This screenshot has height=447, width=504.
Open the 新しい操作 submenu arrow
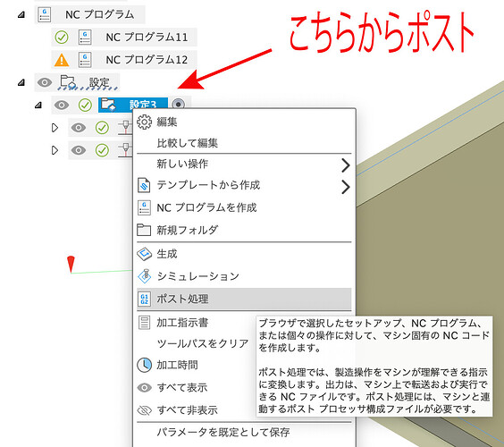click(x=346, y=165)
